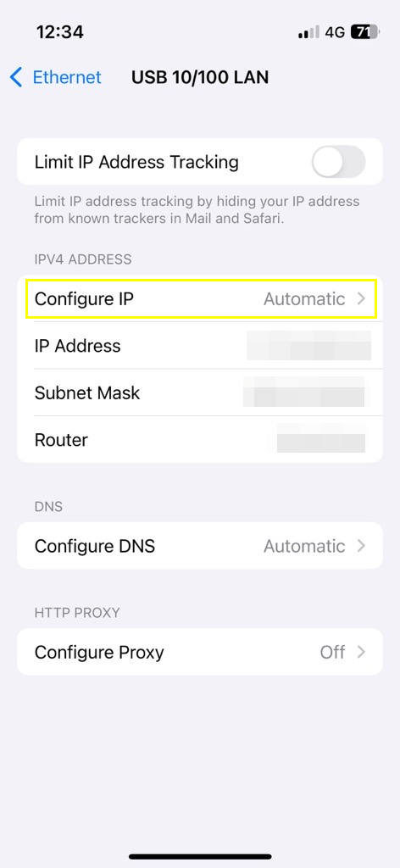Select the Subnet Mask row
Image resolution: width=400 pixels, height=868 pixels.
point(200,393)
